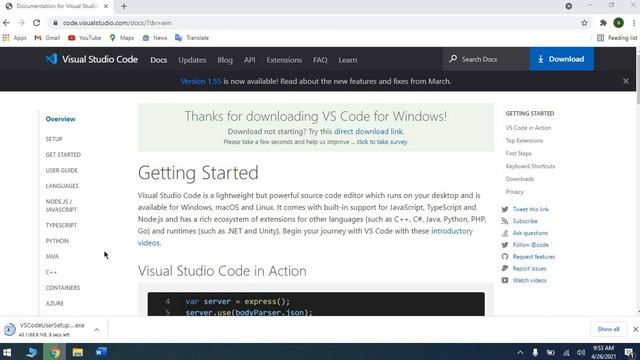The image size is (640, 360).
Task: Expand the NODE.JS / JAVASCRIPT sidebar section
Action: click(x=61, y=205)
